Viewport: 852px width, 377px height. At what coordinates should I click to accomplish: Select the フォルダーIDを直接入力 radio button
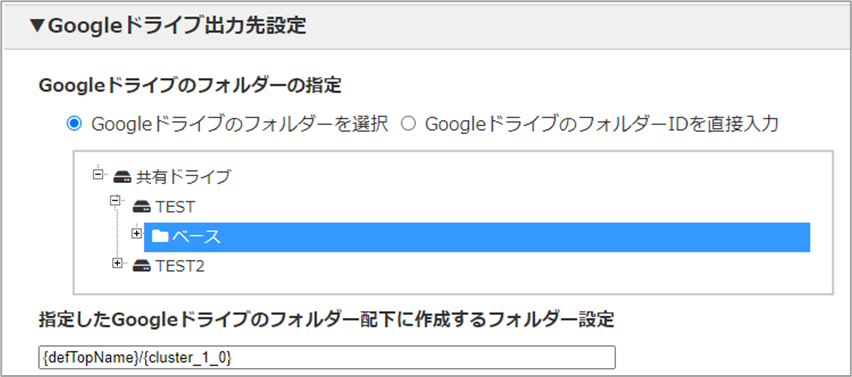click(408, 124)
